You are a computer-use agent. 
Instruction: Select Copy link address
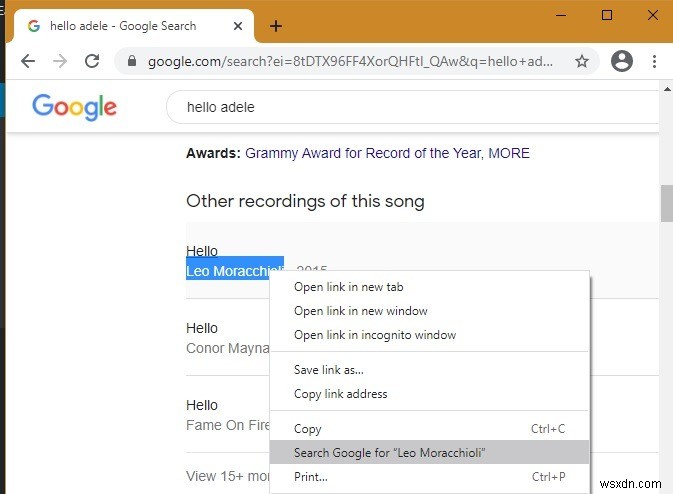click(340, 394)
